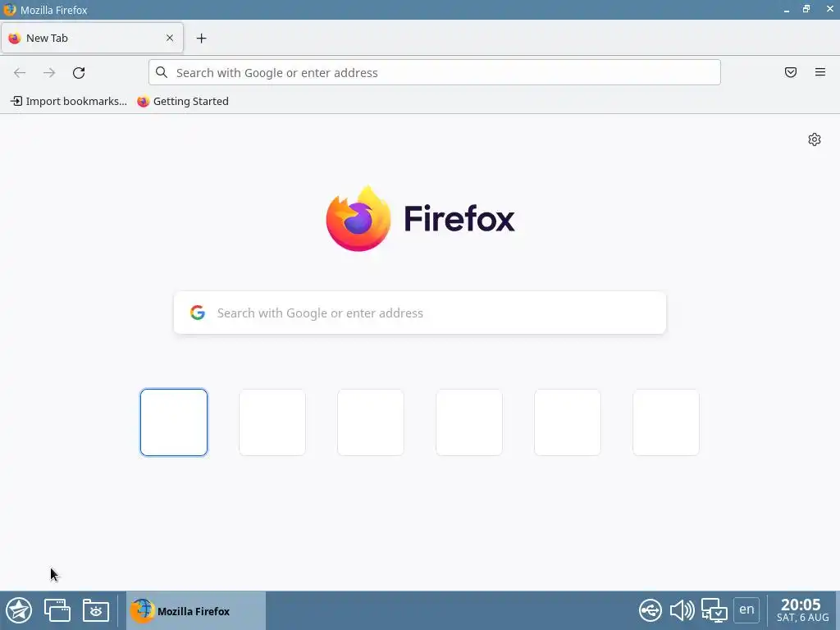Click the Forward navigation arrow
840x630 pixels.
[49, 73]
